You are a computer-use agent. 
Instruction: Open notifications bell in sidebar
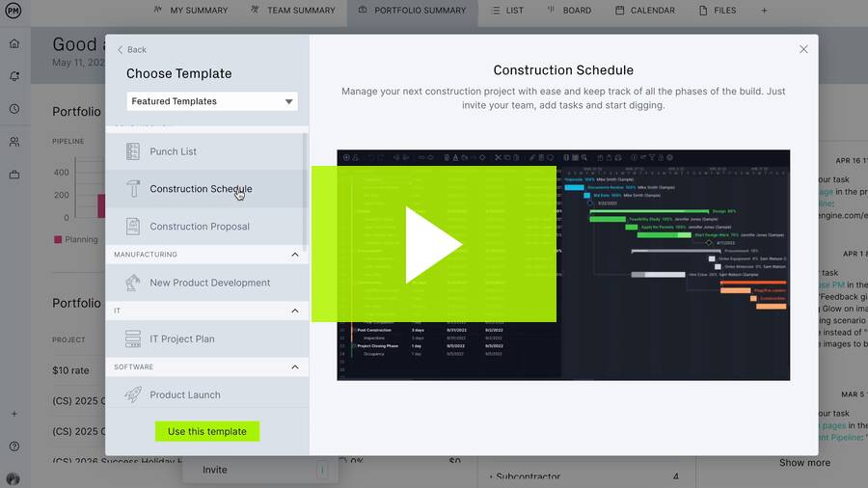[x=14, y=76]
